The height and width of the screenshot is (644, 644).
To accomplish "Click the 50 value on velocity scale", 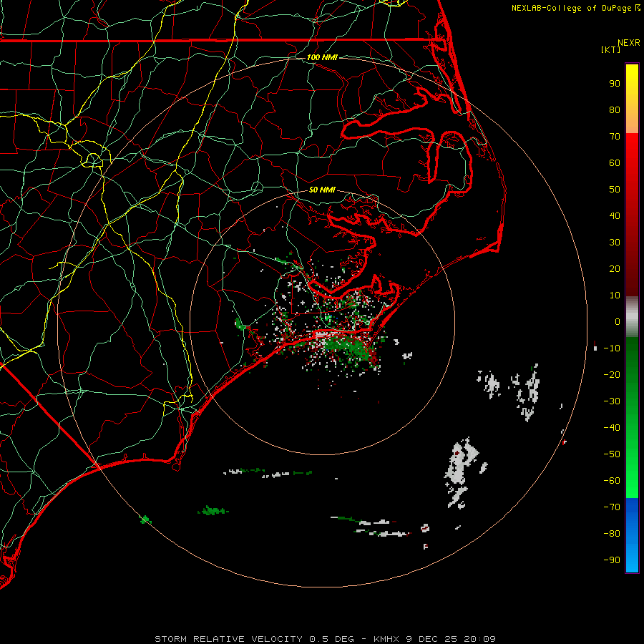I will coord(615,190).
